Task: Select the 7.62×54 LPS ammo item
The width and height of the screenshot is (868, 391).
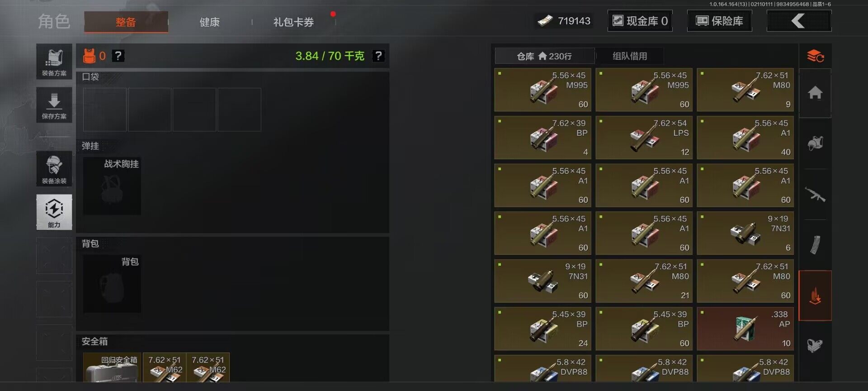Action: pyautogui.click(x=644, y=138)
